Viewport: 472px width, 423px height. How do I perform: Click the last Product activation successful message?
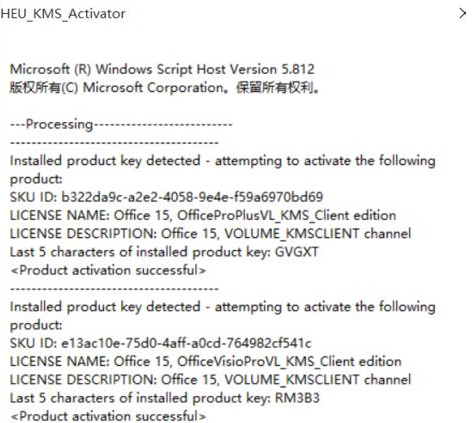(x=108, y=416)
